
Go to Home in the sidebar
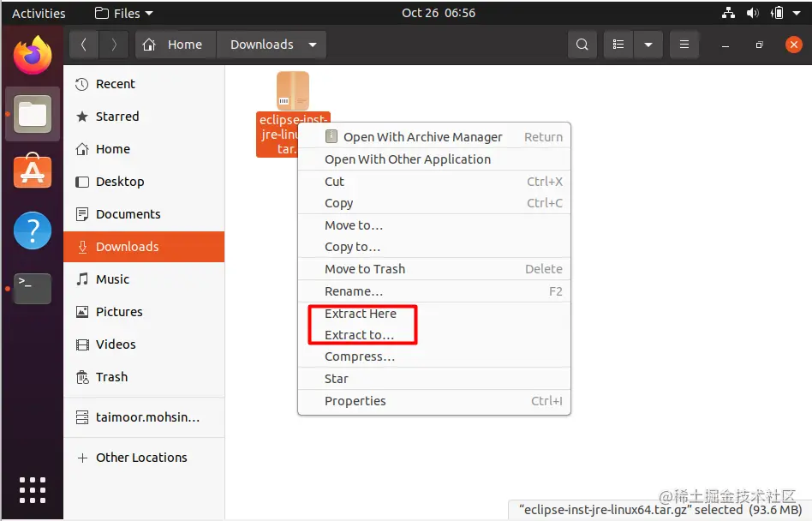pos(144,149)
